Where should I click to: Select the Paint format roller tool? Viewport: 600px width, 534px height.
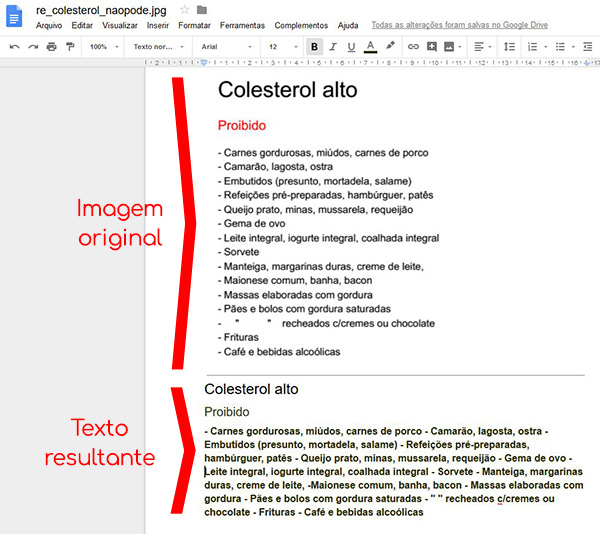pos(70,47)
